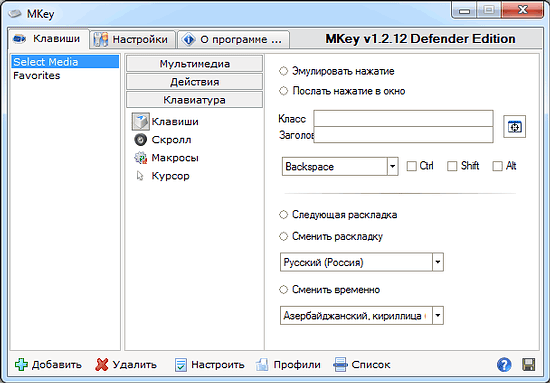
Task: Enable the Shift checkbox
Action: 452,166
